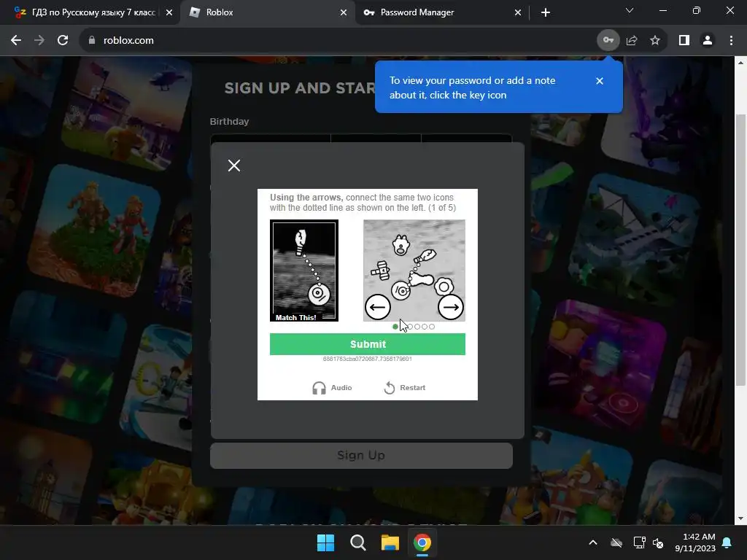Switch to the Audio challenge
This screenshot has height=560, width=747.
tap(332, 388)
